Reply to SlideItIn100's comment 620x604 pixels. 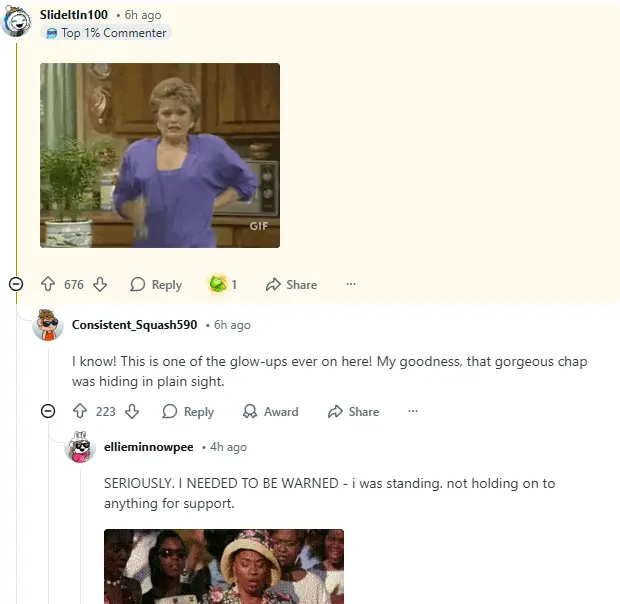click(156, 285)
